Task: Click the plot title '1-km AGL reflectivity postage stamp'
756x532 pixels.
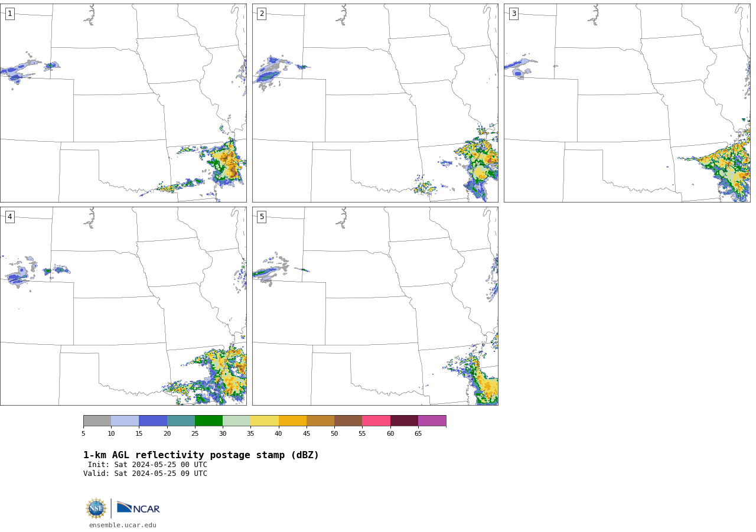Action: [201, 455]
